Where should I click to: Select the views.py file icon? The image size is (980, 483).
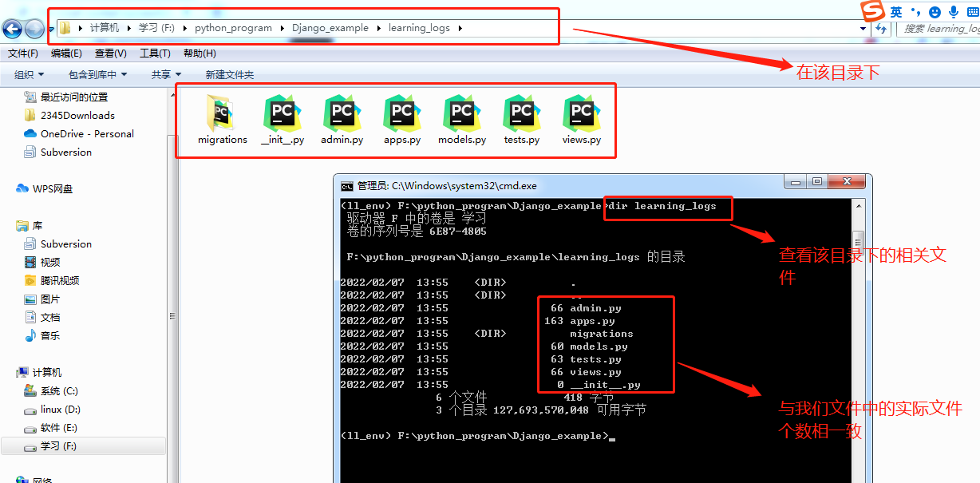[x=582, y=113]
